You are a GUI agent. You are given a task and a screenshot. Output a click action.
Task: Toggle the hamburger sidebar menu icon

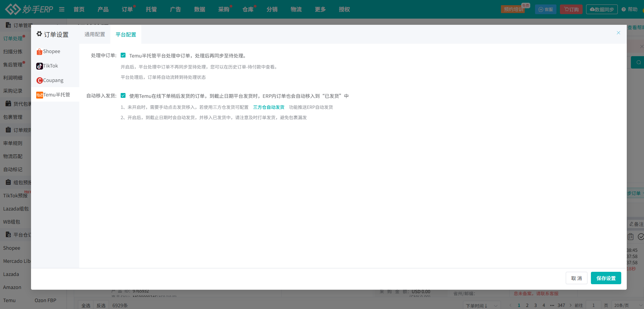[x=62, y=9]
